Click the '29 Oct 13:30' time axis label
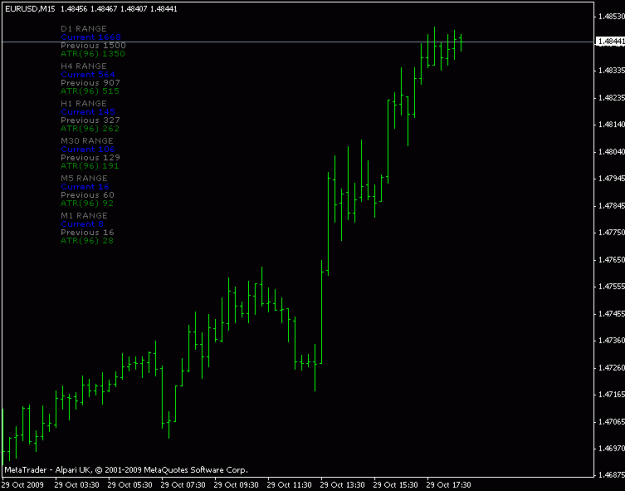Image resolution: width=625 pixels, height=491 pixels. click(x=342, y=485)
